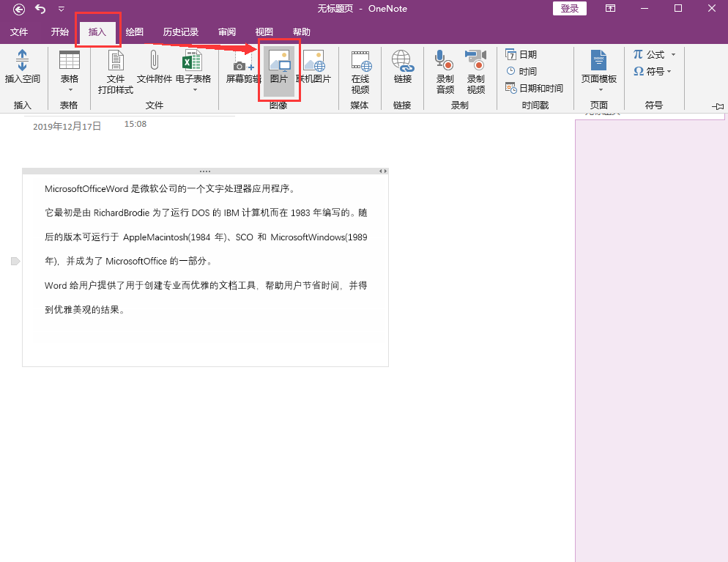This screenshot has width=728, height=562.
Task: Open the Review (审阅) tab
Action: click(227, 32)
